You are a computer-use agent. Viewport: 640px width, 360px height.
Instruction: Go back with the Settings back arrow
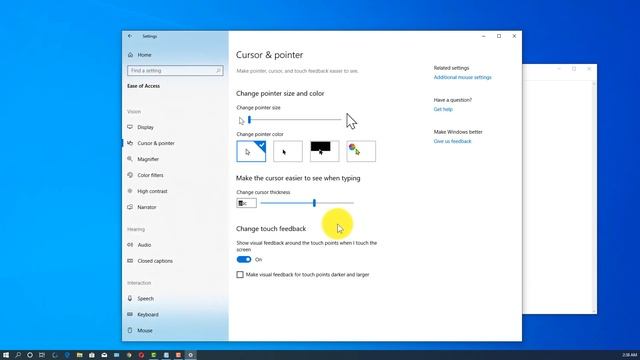tap(130, 36)
